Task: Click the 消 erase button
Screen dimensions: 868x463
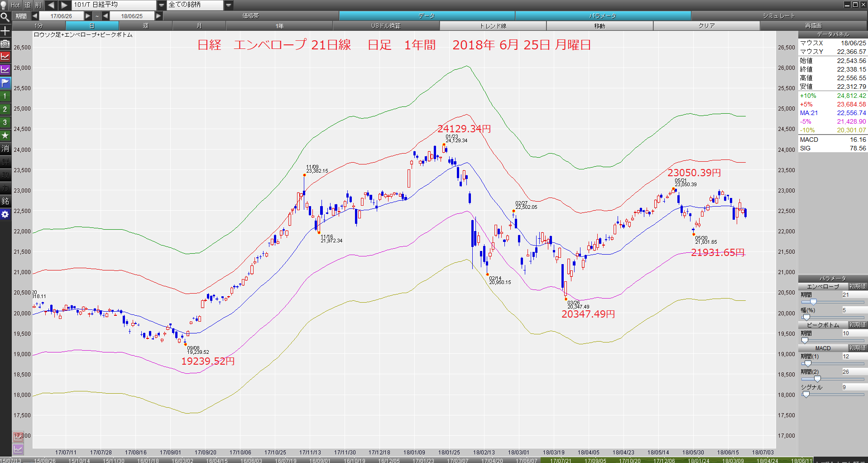Action: pyautogui.click(x=5, y=149)
